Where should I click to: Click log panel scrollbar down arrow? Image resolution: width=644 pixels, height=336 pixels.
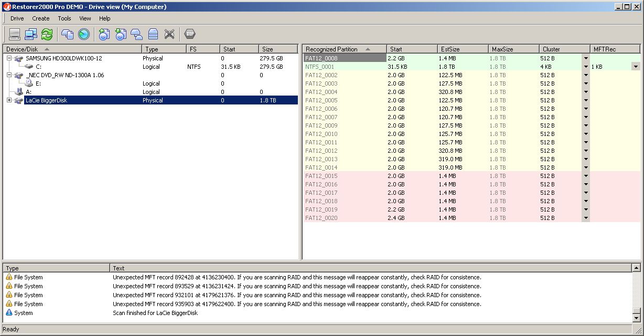click(x=637, y=318)
